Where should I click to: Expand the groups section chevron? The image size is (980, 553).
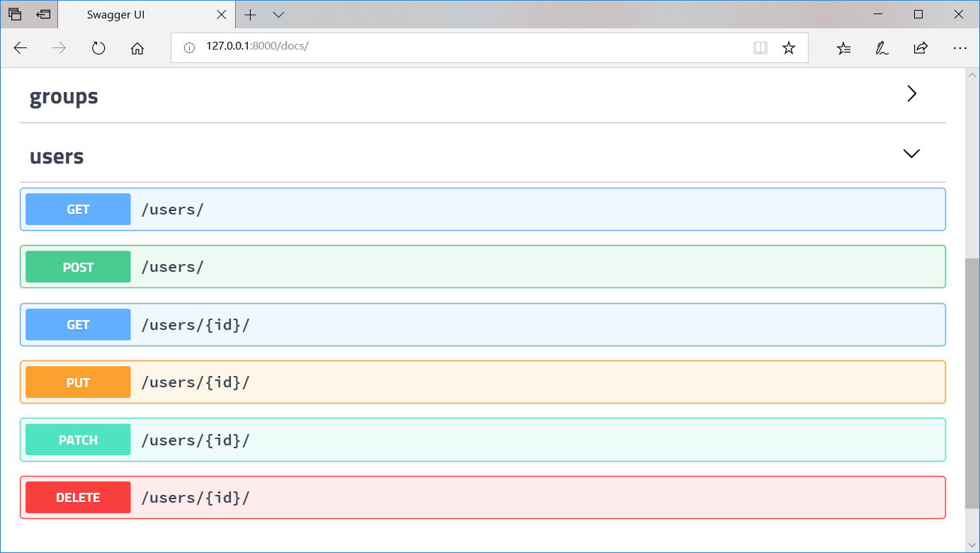pyautogui.click(x=912, y=93)
